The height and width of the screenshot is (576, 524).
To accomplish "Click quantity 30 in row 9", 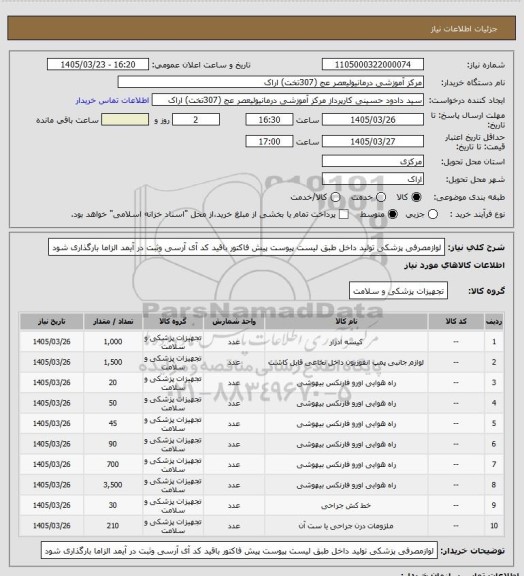I will click(113, 505).
